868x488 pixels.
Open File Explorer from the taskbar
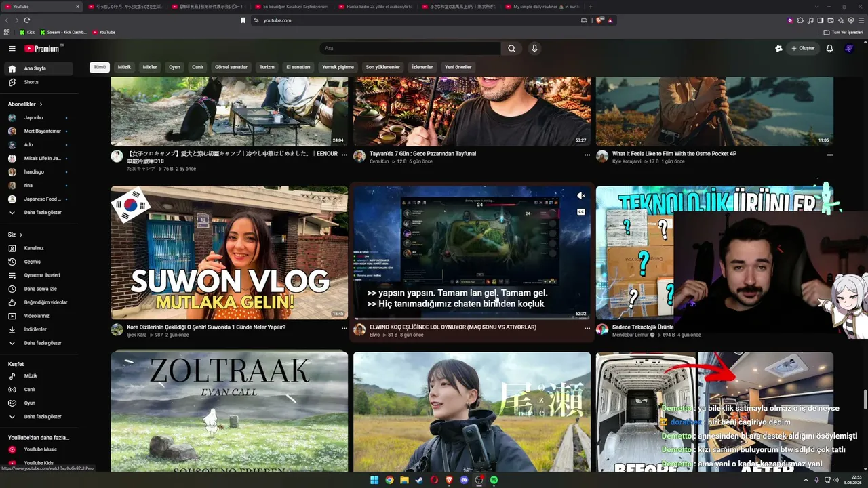(404, 480)
